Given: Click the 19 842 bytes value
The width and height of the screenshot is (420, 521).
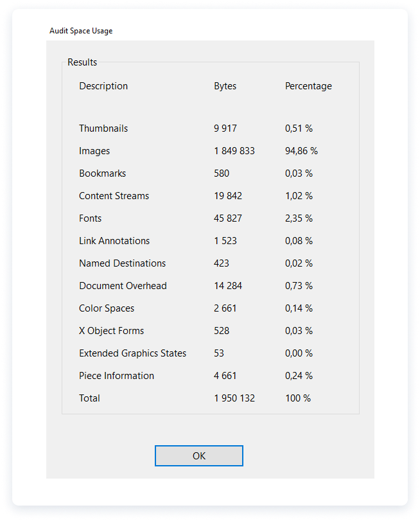Looking at the screenshot, I should coord(228,196).
